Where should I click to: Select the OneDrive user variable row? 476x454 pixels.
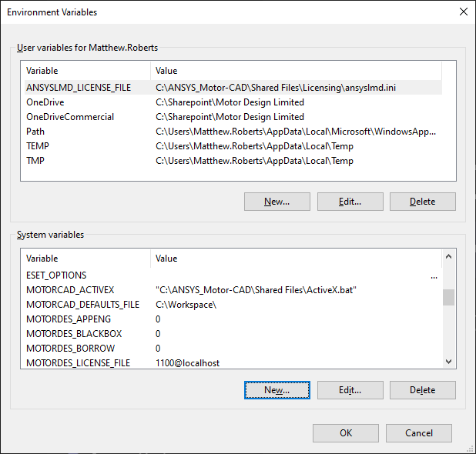click(233, 102)
